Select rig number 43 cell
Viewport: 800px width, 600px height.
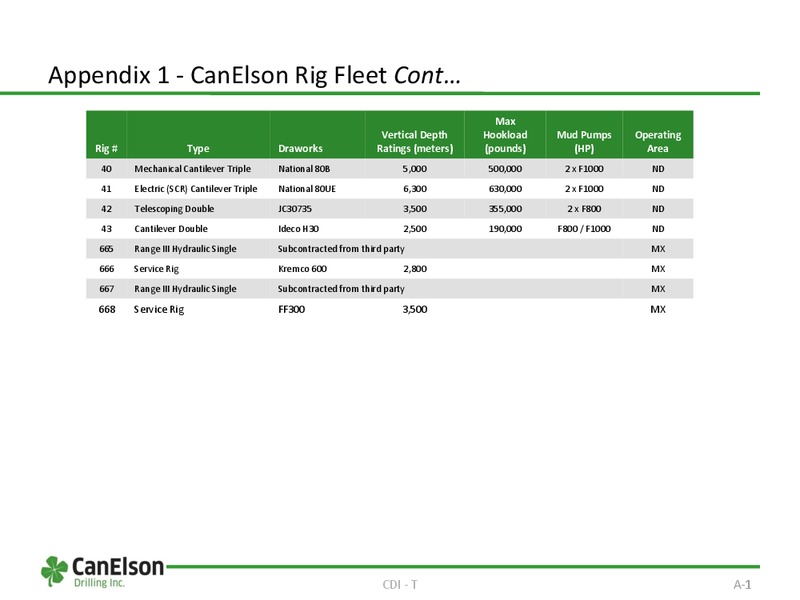[x=106, y=229]
